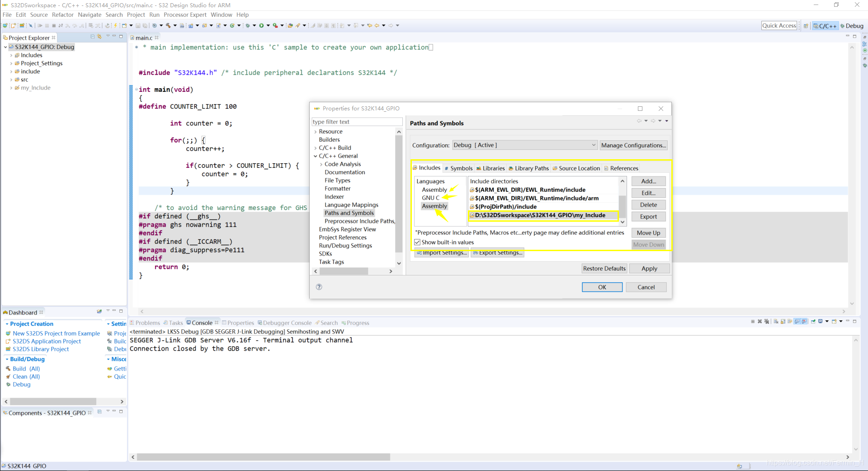Click the Terminate stop icon in Console toolbar
Image resolution: width=868 pixels, height=471 pixels.
pyautogui.click(x=753, y=321)
